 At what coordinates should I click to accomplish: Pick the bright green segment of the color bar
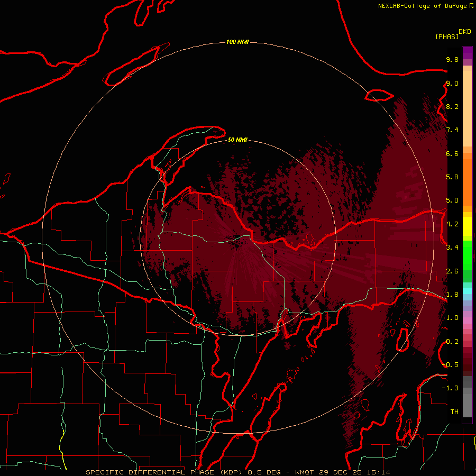pos(467,255)
